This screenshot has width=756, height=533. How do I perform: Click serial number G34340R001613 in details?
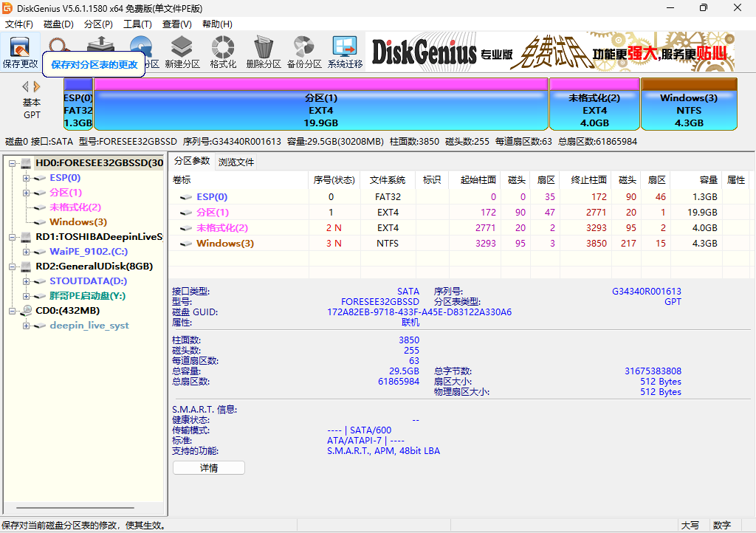(647, 292)
